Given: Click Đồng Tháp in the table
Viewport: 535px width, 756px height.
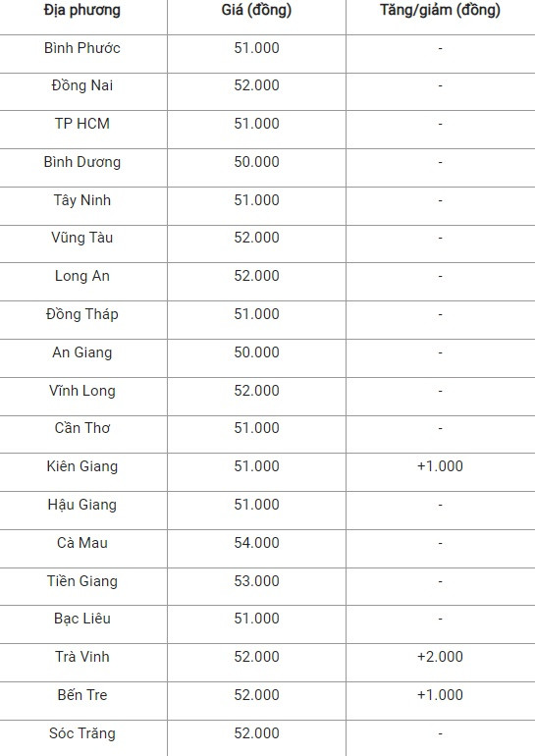Looking at the screenshot, I should 81,314.
